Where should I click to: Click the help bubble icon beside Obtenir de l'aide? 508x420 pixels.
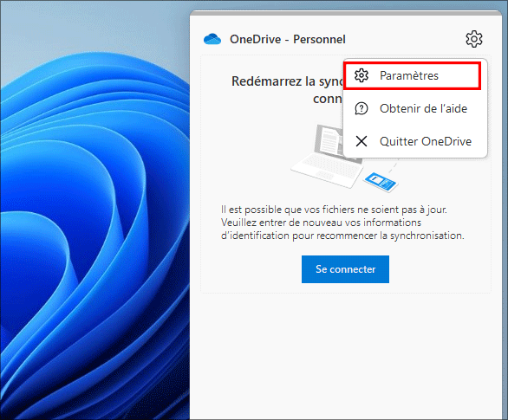click(x=361, y=109)
